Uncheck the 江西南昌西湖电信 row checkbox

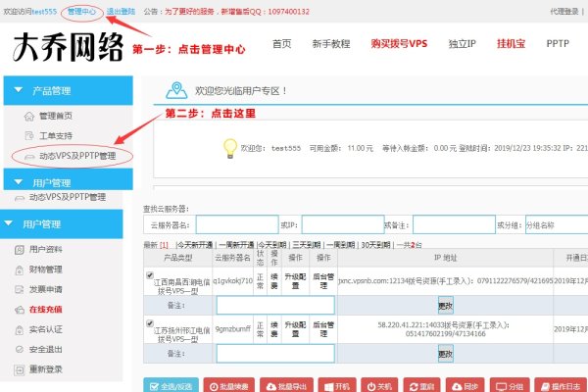pyautogui.click(x=150, y=275)
